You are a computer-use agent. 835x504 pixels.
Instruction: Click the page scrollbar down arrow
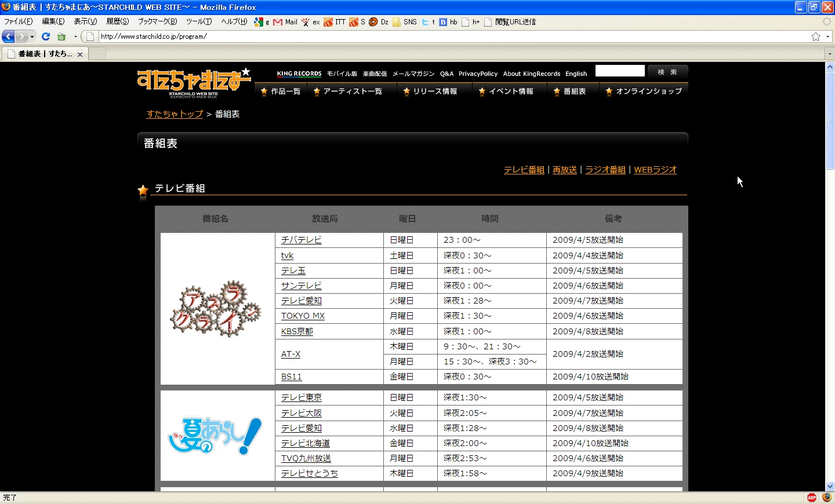830,487
